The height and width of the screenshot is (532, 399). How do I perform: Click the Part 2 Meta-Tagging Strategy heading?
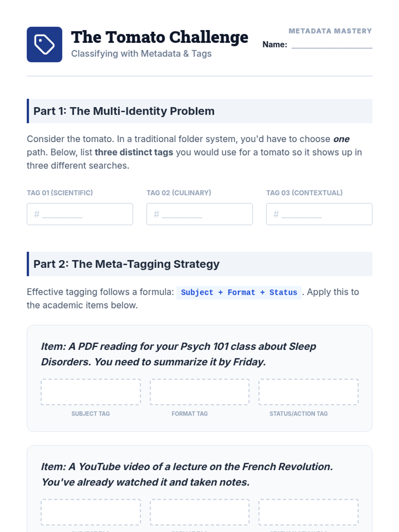point(126,264)
